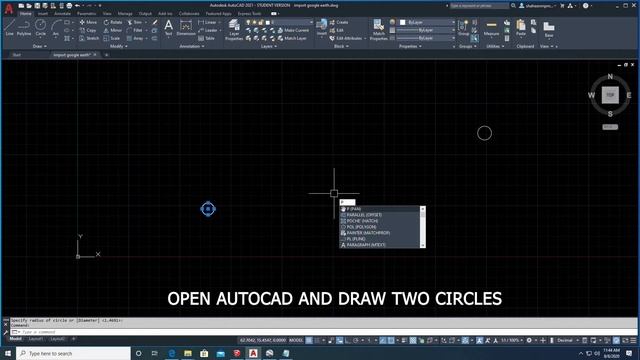Screen dimensions: 640x360
Task: Expand the Draw panel flyout
Action: pos(40,47)
